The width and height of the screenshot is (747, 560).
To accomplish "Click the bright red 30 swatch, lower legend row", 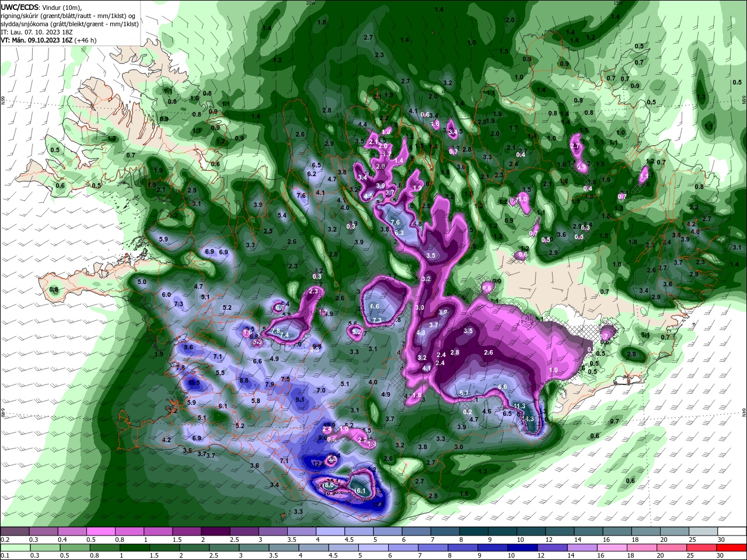I will [x=732, y=547].
